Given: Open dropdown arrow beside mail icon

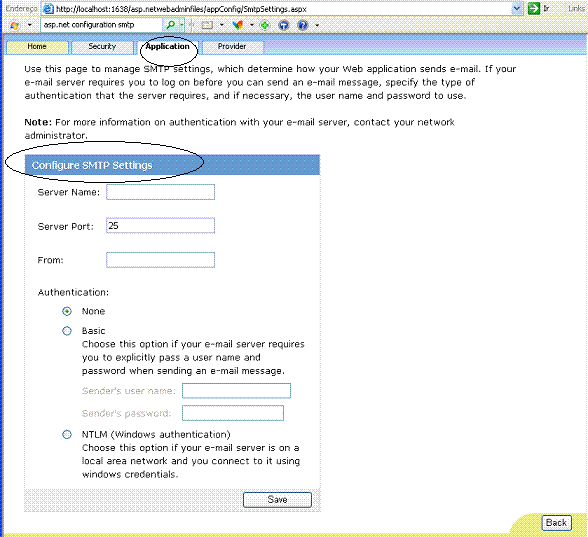Looking at the screenshot, I should [x=221, y=25].
